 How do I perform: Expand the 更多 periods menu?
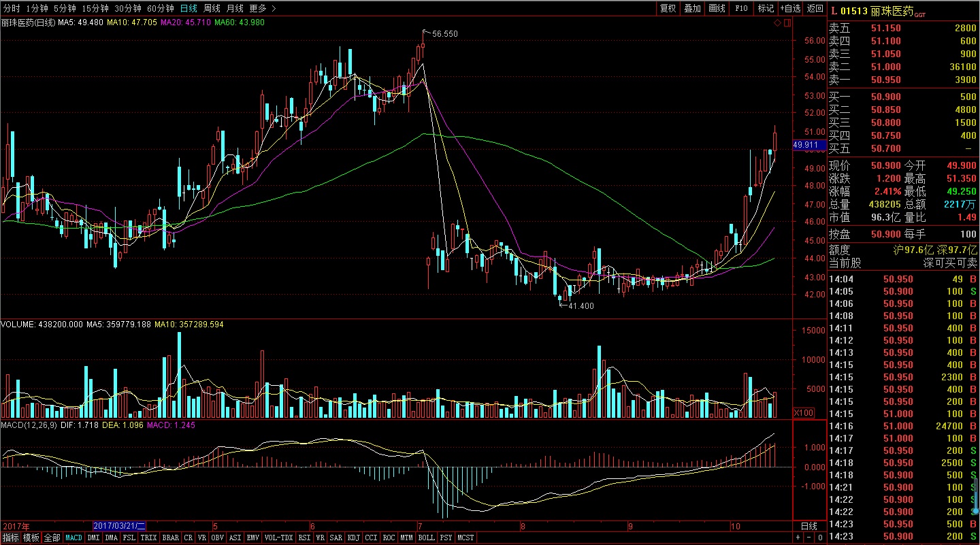click(262, 8)
